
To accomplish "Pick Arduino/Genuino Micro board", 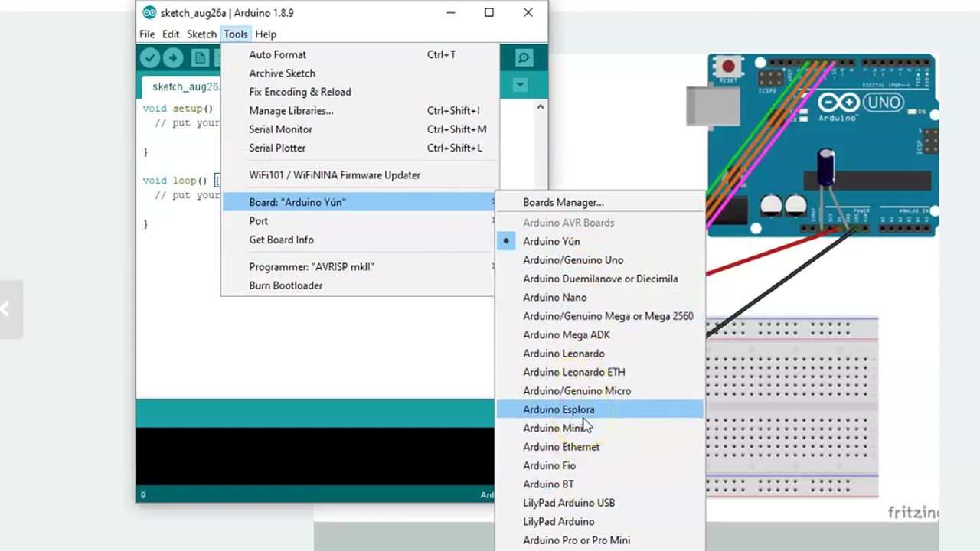I will 599,391.
